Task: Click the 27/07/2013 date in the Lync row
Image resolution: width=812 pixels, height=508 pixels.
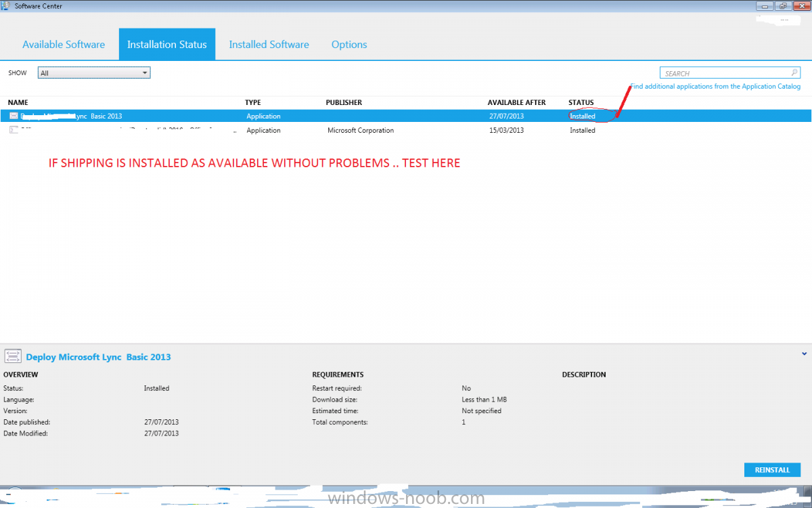Action: [x=506, y=116]
